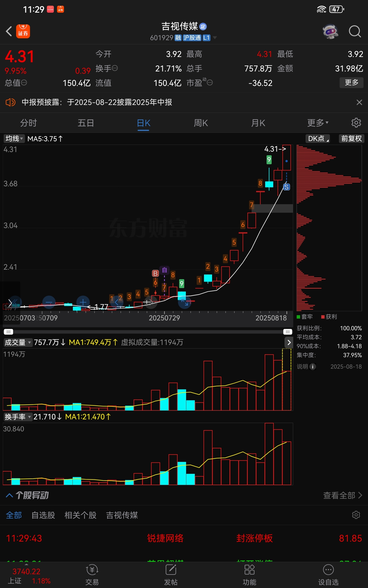Switch to the 分时 tab
The height and width of the screenshot is (588, 368).
coord(29,123)
